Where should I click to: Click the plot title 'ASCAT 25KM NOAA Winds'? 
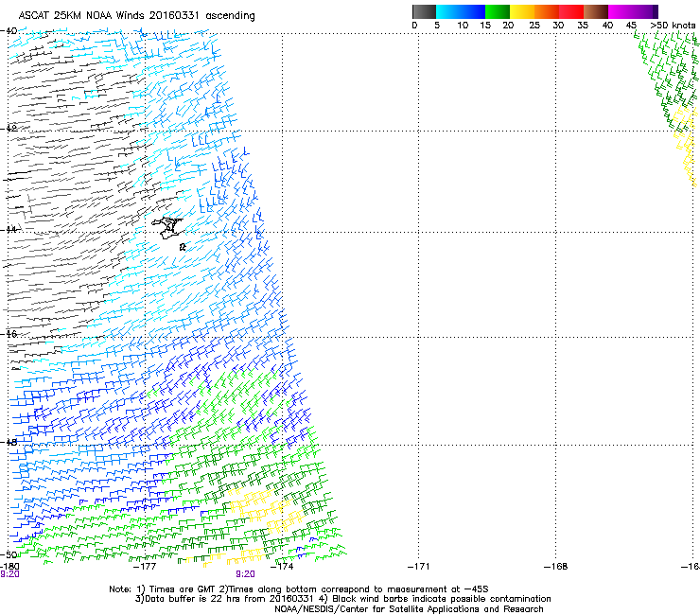coord(82,16)
